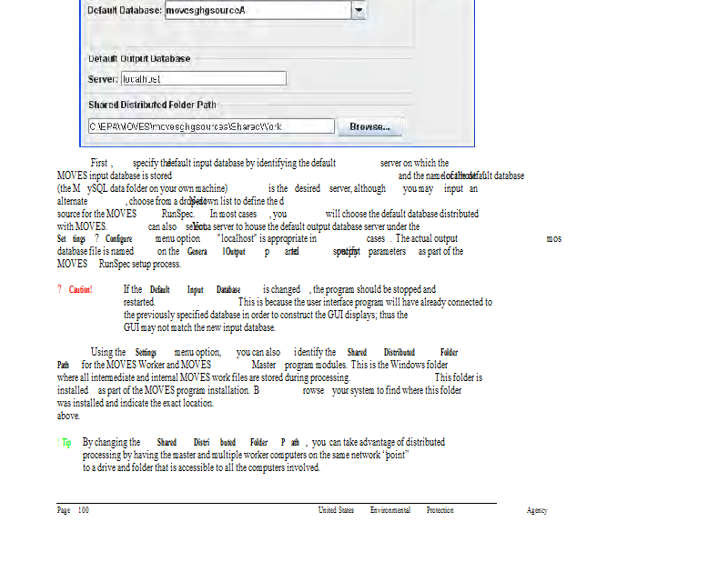The image size is (728, 562).
Task: Click "United States" in the page footer
Action: [x=336, y=510]
